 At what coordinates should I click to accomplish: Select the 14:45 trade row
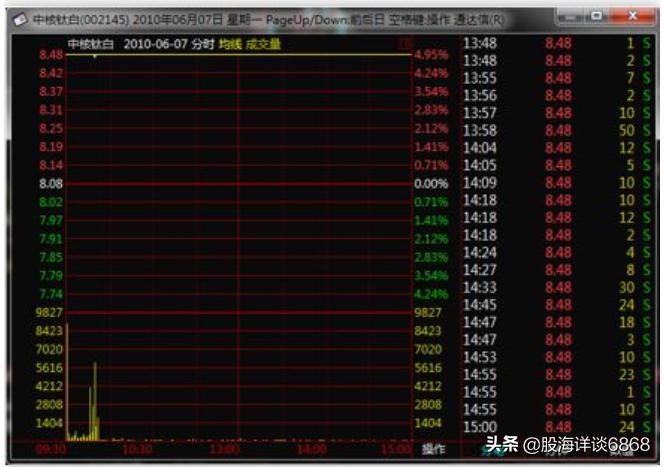click(556, 305)
